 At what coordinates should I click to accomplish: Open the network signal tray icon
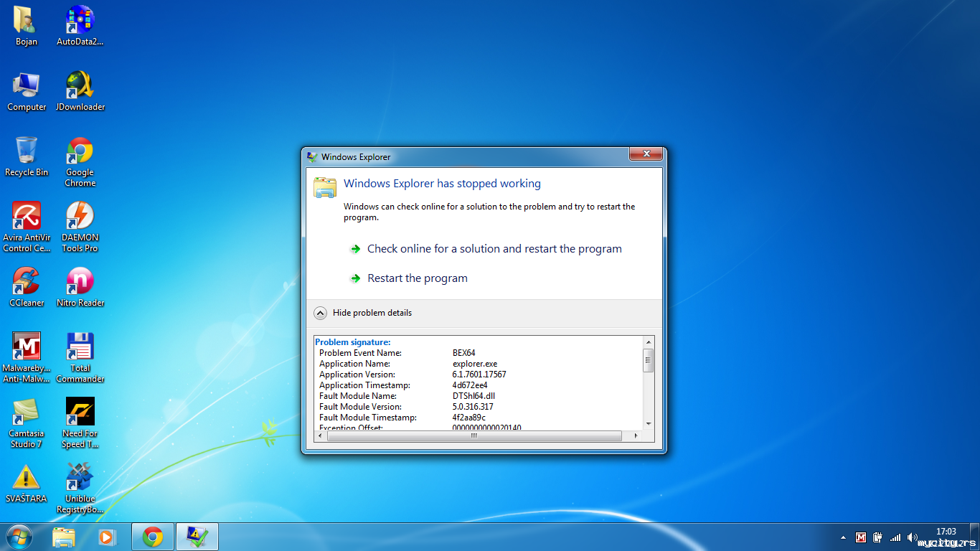[x=895, y=537]
